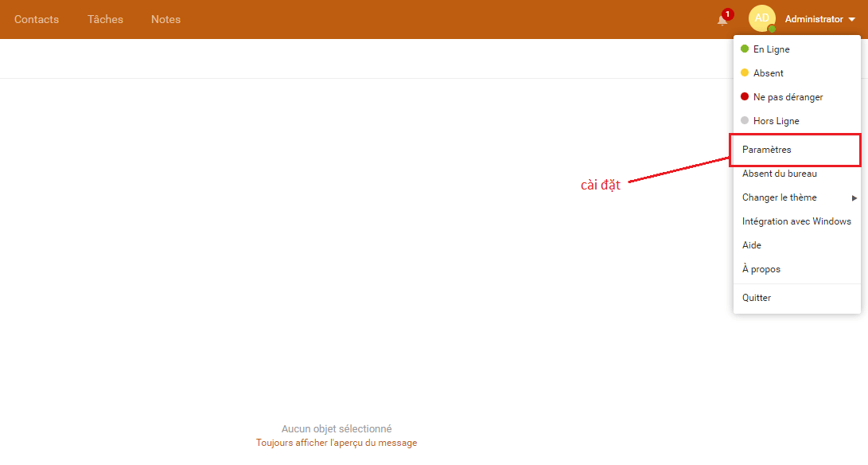Click the AD user avatar

pyautogui.click(x=761, y=18)
